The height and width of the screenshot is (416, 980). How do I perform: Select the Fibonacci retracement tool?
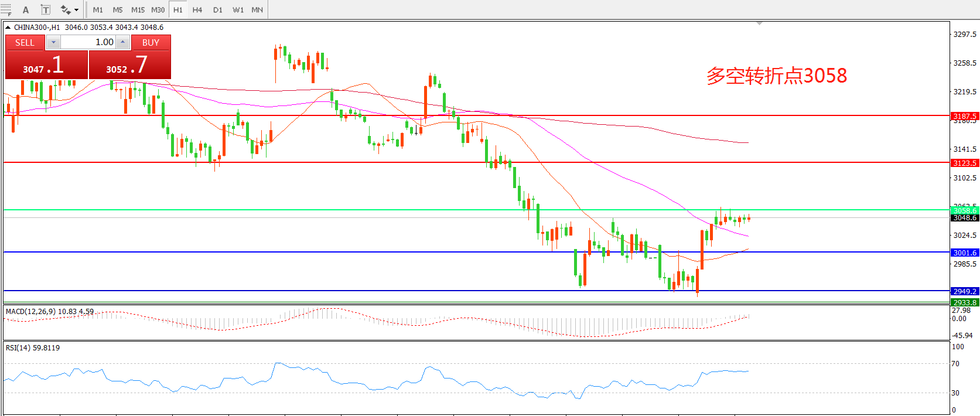6,9
